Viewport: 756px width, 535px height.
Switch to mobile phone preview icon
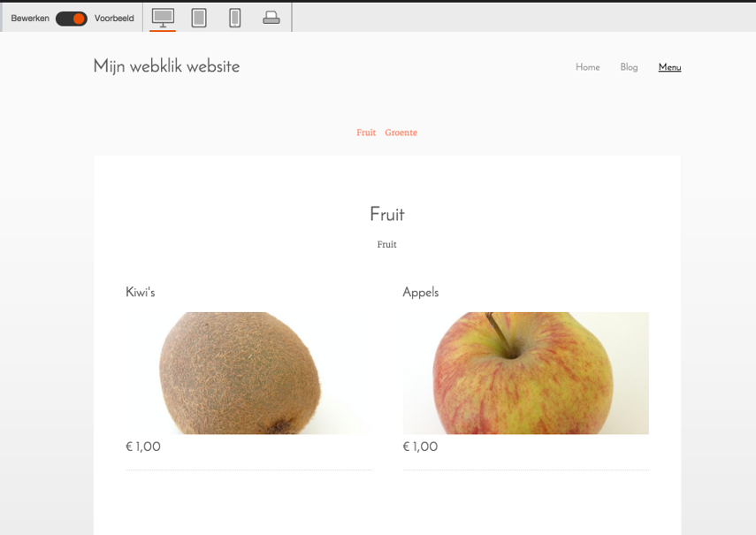[x=235, y=18]
